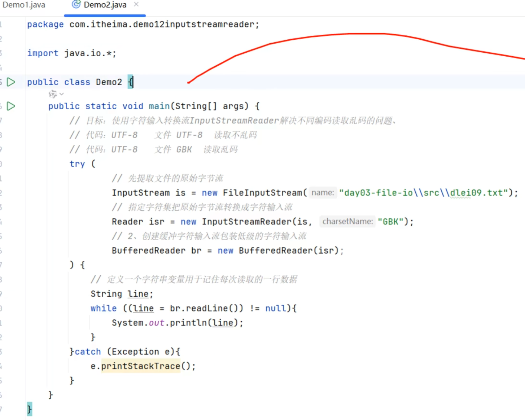Open the AI actions icon above main

click(x=53, y=94)
